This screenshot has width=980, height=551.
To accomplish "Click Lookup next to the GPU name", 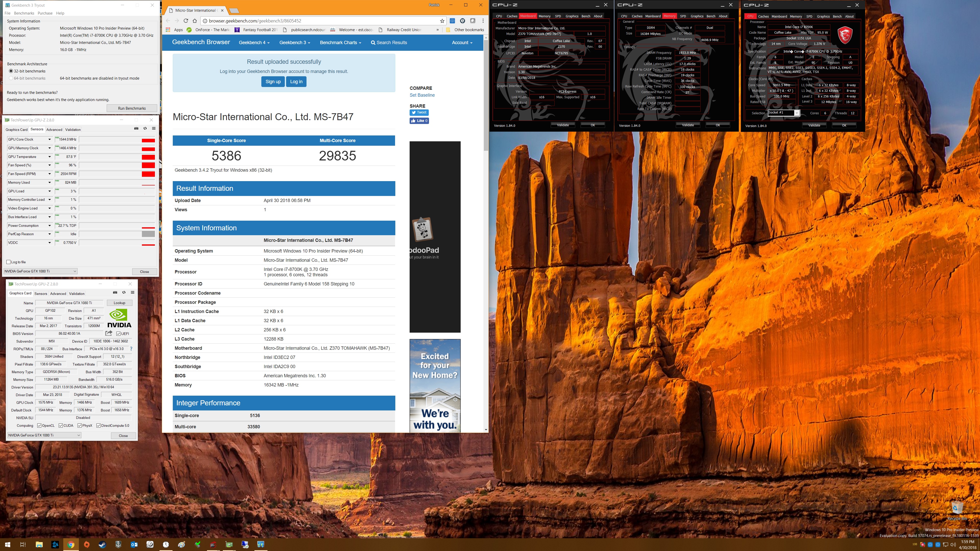I will tap(119, 303).
